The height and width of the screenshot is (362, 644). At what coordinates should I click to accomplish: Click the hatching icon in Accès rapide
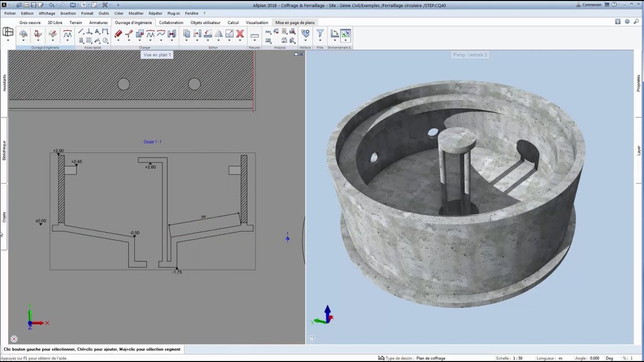click(x=89, y=40)
